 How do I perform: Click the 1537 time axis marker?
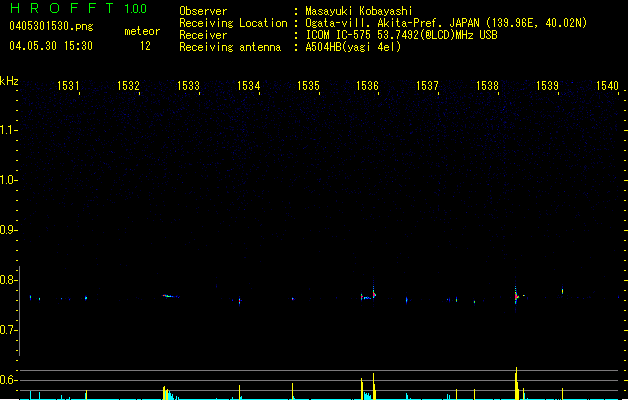coord(427,85)
